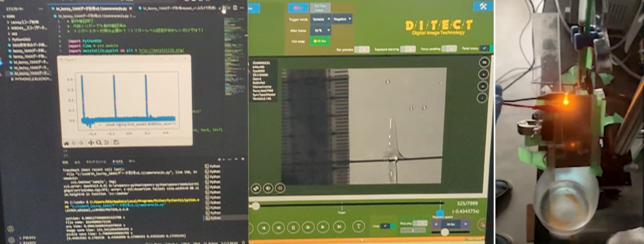Open the tools settings wrench icon

point(483,6)
